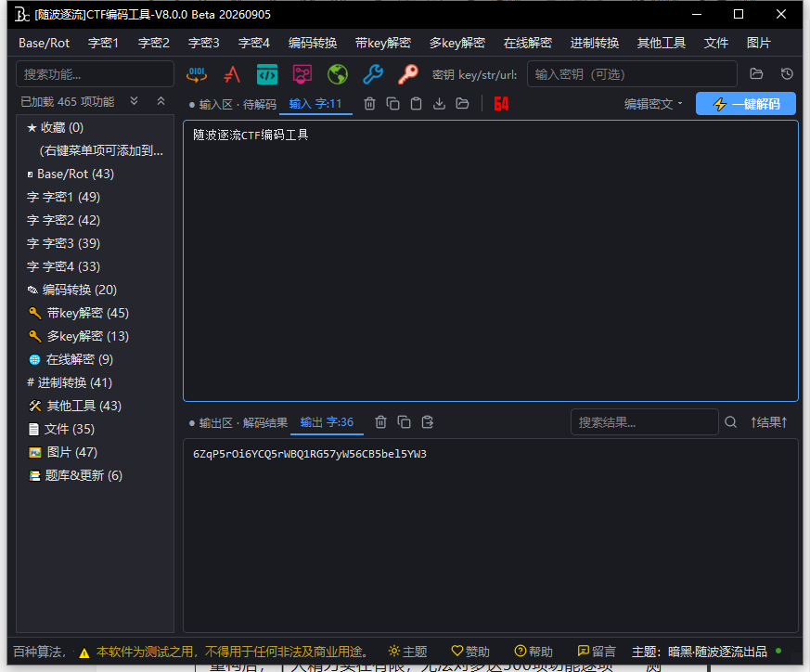
Task: Open key history clock icon
Action: (x=787, y=74)
